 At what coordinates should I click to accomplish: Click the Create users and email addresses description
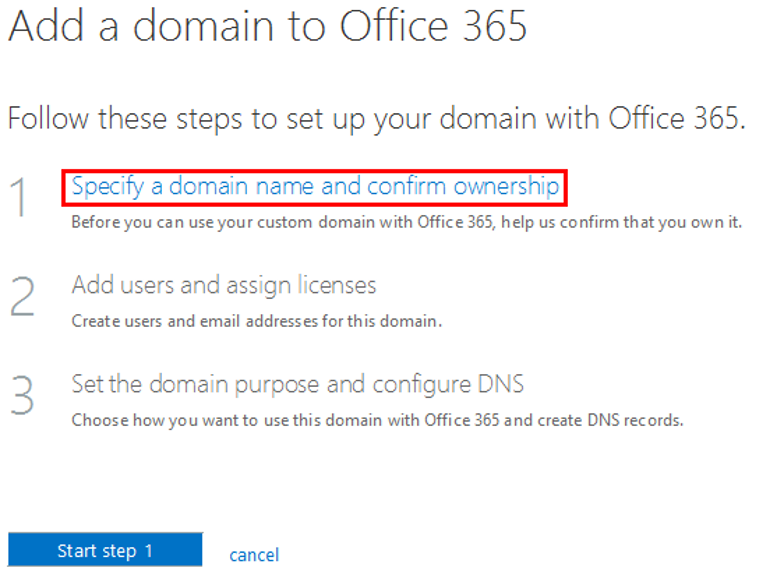point(257,321)
